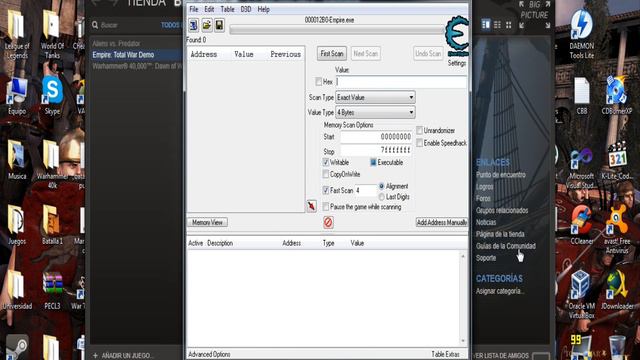640x360 pixels.
Task: Enable the Unrandomizer checkbox
Action: pyautogui.click(x=420, y=130)
